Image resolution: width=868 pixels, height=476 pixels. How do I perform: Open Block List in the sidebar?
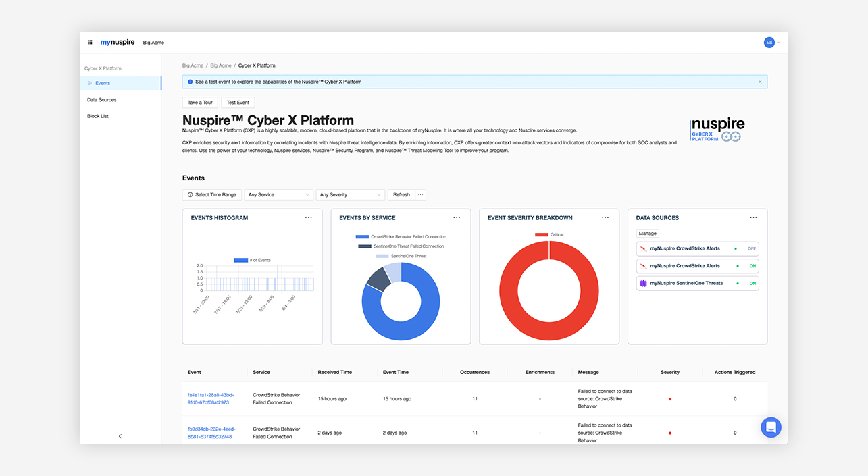pyautogui.click(x=98, y=116)
